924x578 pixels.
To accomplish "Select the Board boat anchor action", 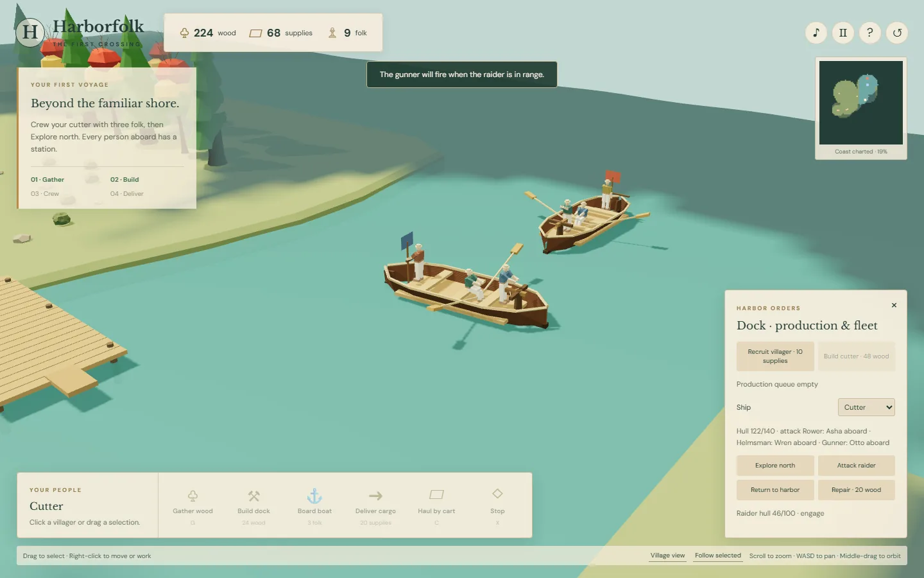I will tap(314, 505).
